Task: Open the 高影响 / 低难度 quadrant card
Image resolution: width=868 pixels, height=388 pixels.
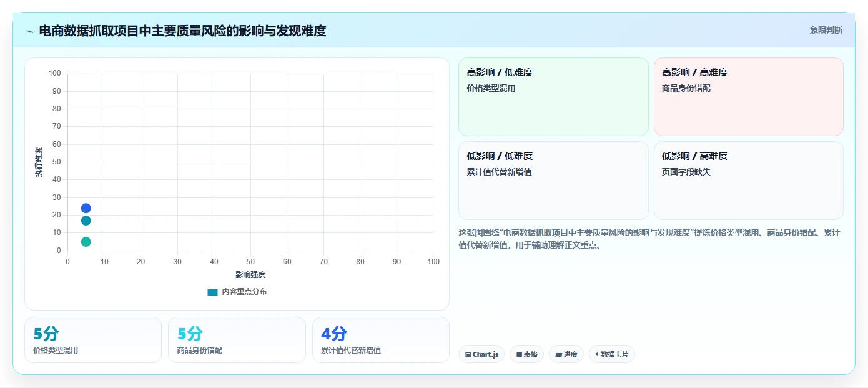Action: (553, 97)
